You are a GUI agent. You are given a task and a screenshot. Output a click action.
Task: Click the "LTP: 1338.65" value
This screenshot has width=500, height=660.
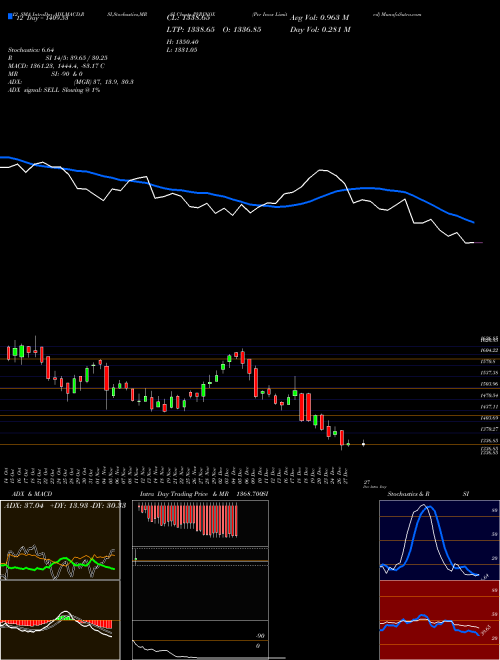point(192,30)
